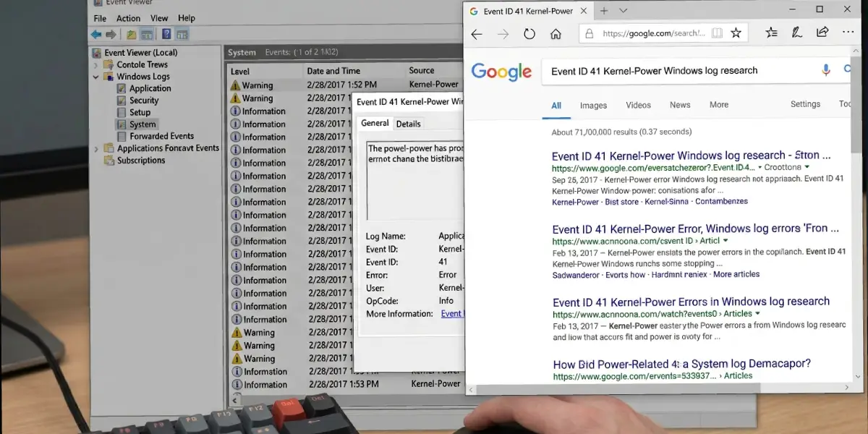Expand the Contole Trews node arrow
This screenshot has height=434, width=868.
(96, 64)
